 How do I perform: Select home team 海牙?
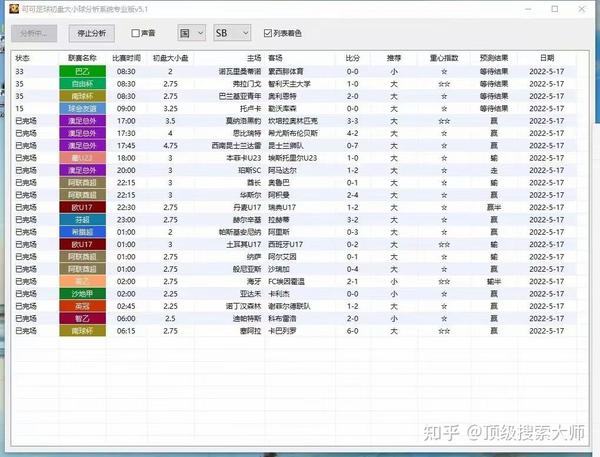point(254,282)
